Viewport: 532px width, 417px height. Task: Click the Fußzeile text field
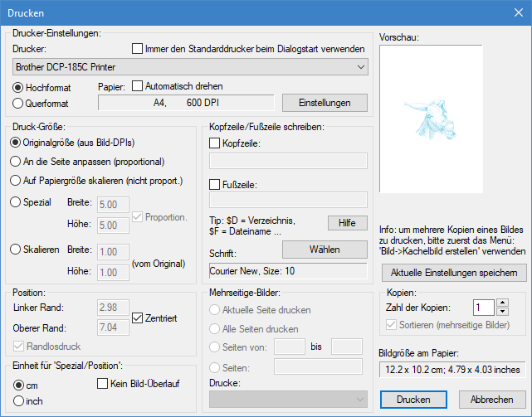(x=288, y=200)
